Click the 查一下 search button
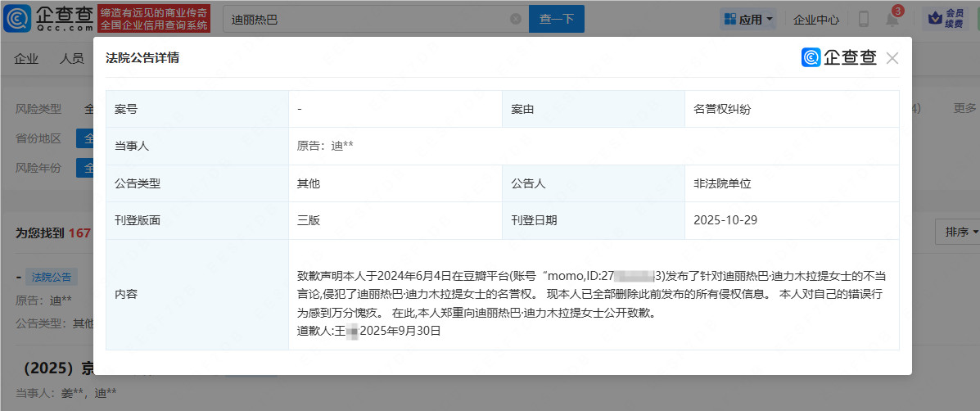 pos(556,20)
